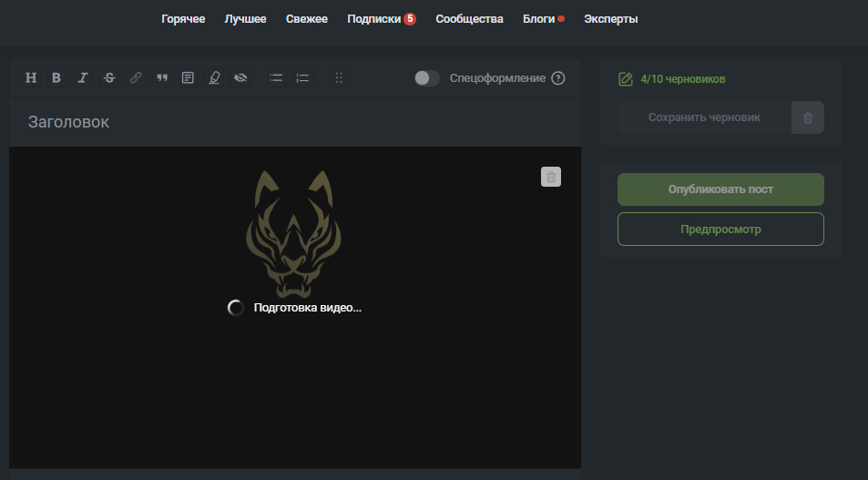Screen dimensions: 868x480
Task: Apply heading format with H icon
Action: (31, 78)
